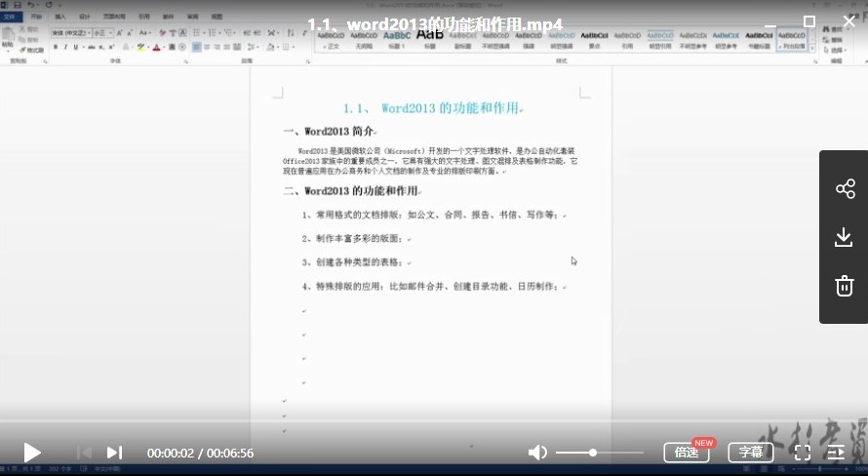Click the Numbering list icon
The height and width of the screenshot is (476, 868).
point(213,32)
